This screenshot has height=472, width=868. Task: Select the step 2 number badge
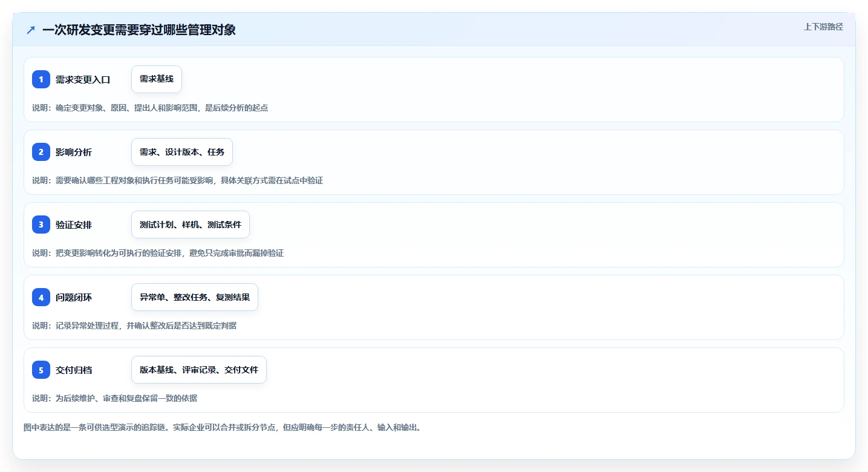[x=41, y=152]
